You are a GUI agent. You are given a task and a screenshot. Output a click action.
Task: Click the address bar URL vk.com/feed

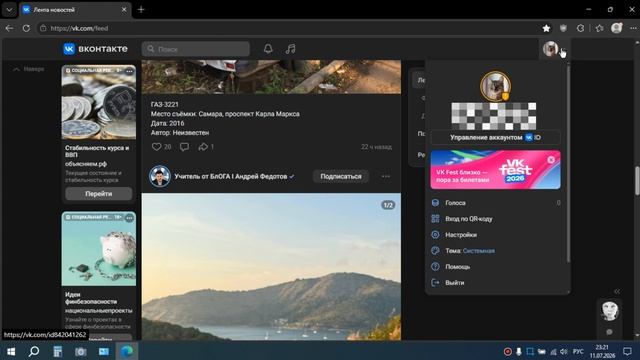(x=79, y=28)
